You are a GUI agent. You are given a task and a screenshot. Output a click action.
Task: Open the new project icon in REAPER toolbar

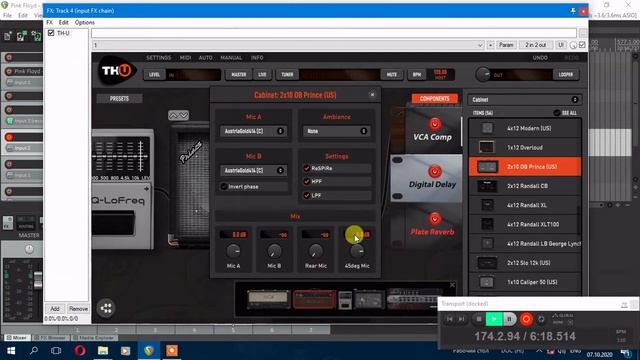[x=8, y=36]
